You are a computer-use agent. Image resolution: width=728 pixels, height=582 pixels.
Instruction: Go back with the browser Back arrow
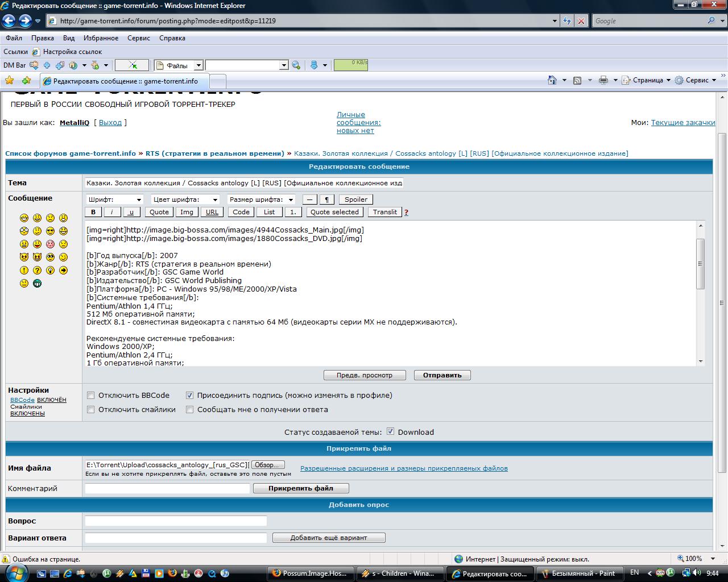[9, 21]
